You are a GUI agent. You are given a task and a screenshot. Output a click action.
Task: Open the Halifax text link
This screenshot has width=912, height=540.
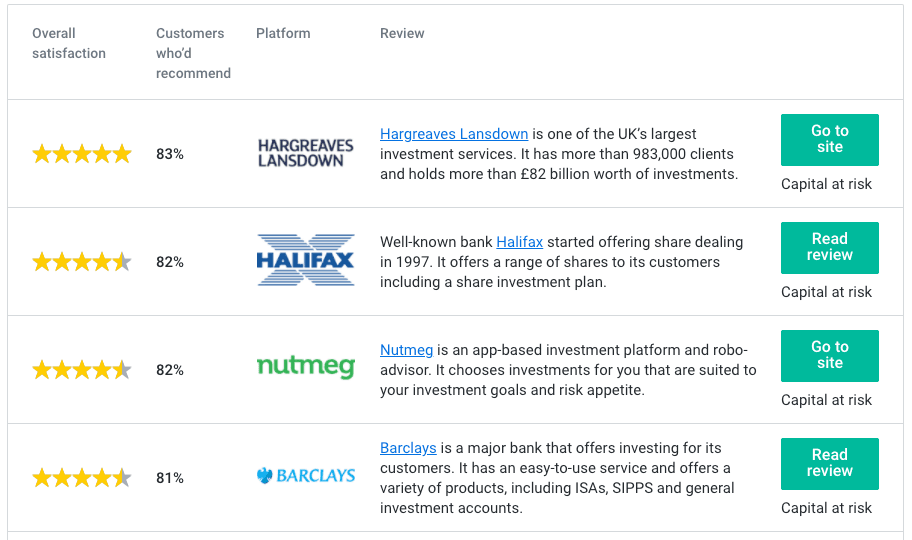tap(519, 242)
